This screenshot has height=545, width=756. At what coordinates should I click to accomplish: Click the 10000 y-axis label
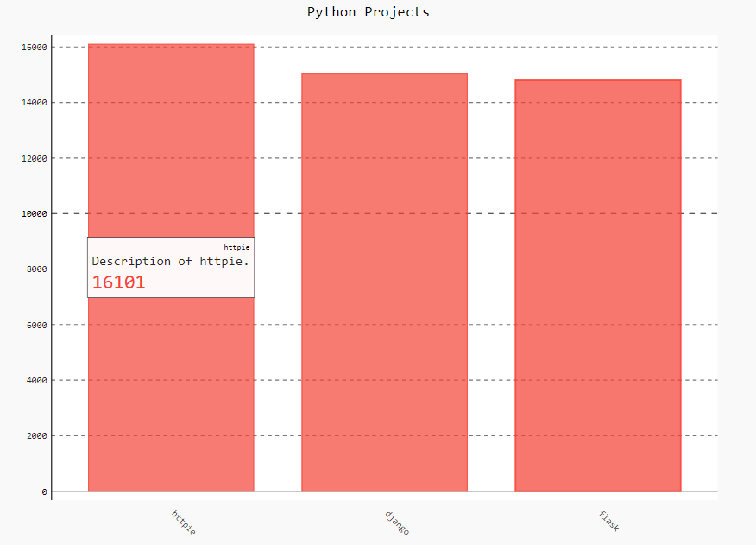tap(34, 213)
